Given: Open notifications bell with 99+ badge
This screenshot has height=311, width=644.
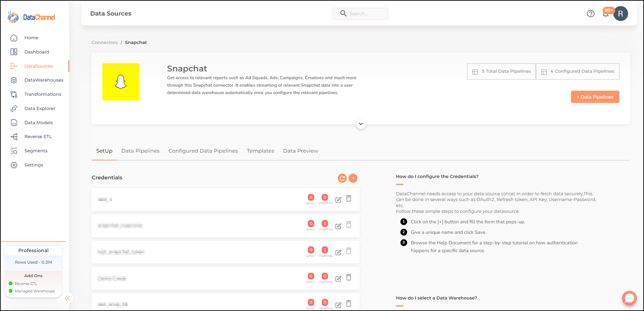Looking at the screenshot, I should click(606, 14).
